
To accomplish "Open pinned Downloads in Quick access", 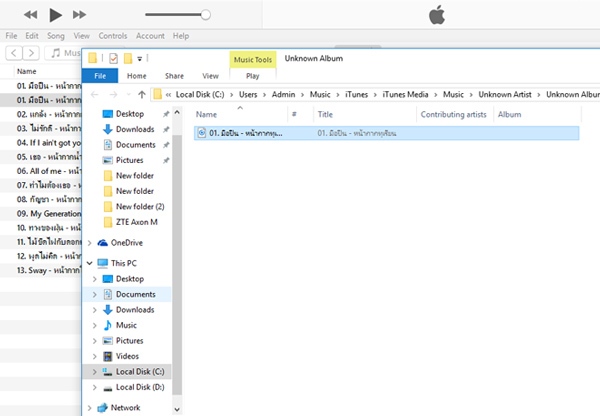I will [135, 129].
